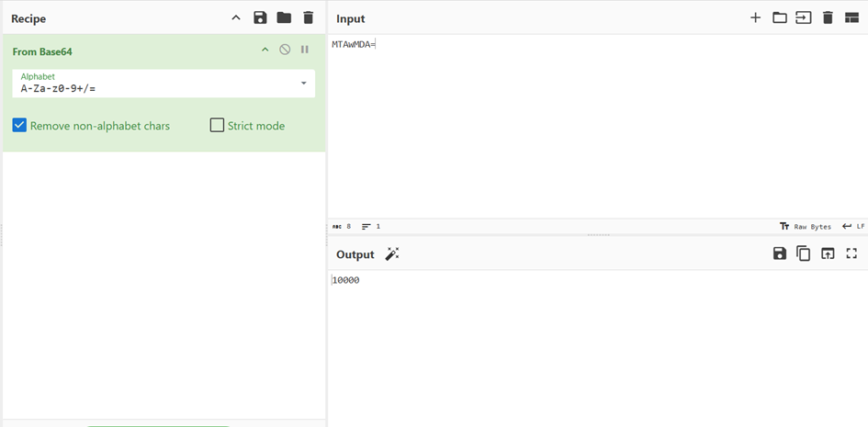Image resolution: width=868 pixels, height=427 pixels.
Task: Click into the Input text area
Action: (x=597, y=129)
